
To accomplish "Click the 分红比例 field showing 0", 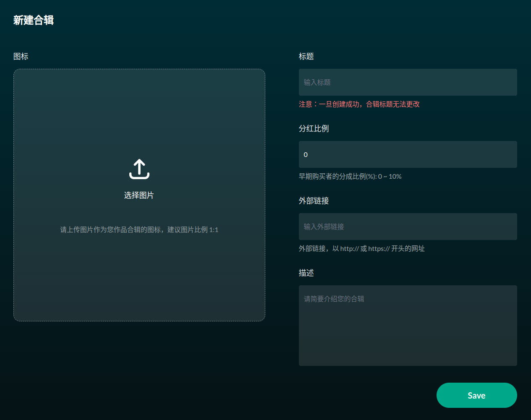I will 408,154.
